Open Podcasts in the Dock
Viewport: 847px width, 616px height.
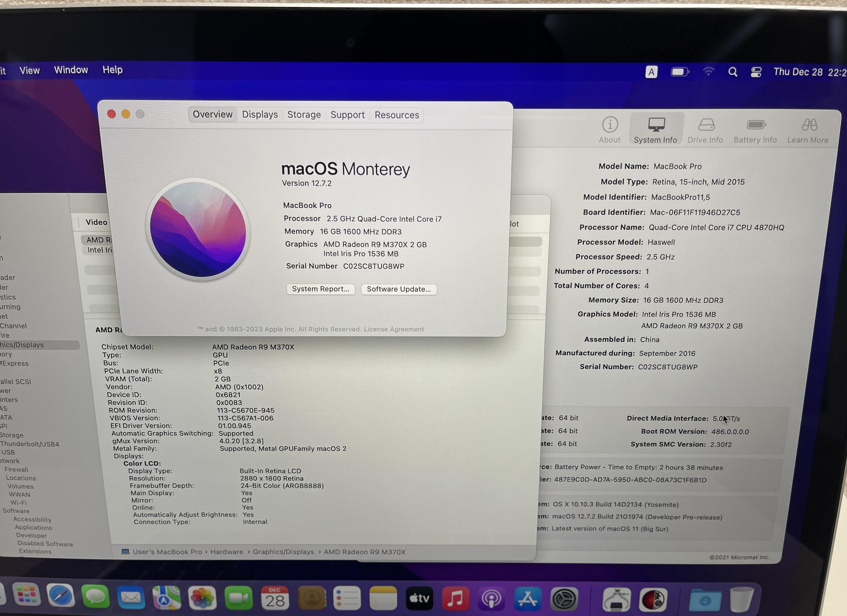[491, 599]
